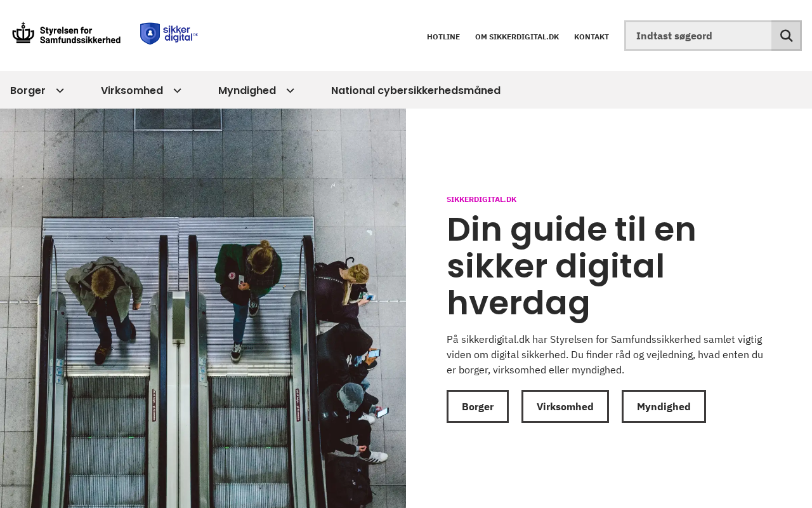Open the OM SIKKERDIGITAL.DK link
The height and width of the screenshot is (508, 812).
[517, 37]
